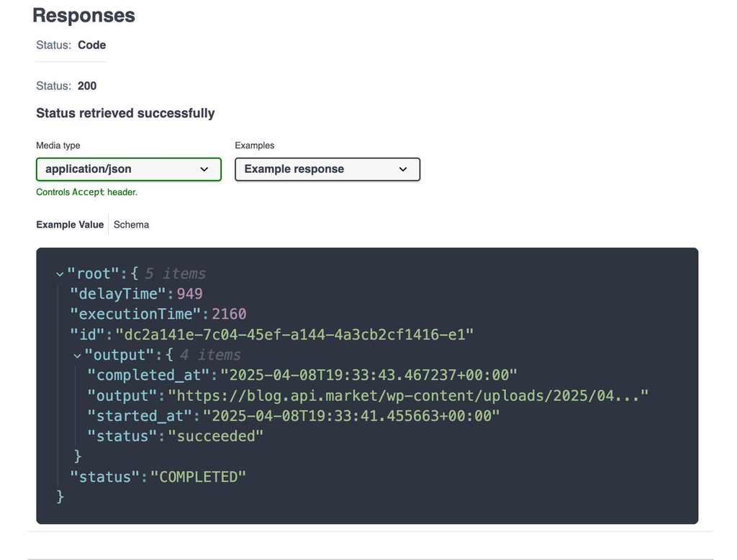Select the delayTime value 949
This screenshot has width=737, height=560.
(x=189, y=294)
